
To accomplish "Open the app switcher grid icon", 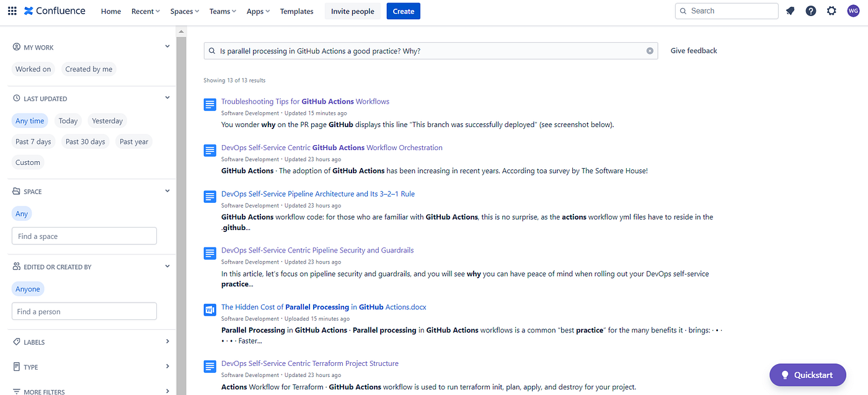I will [x=12, y=11].
